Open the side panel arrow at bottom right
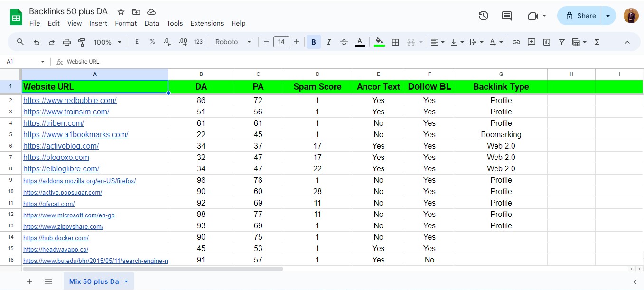The image size is (644, 290). click(635, 281)
